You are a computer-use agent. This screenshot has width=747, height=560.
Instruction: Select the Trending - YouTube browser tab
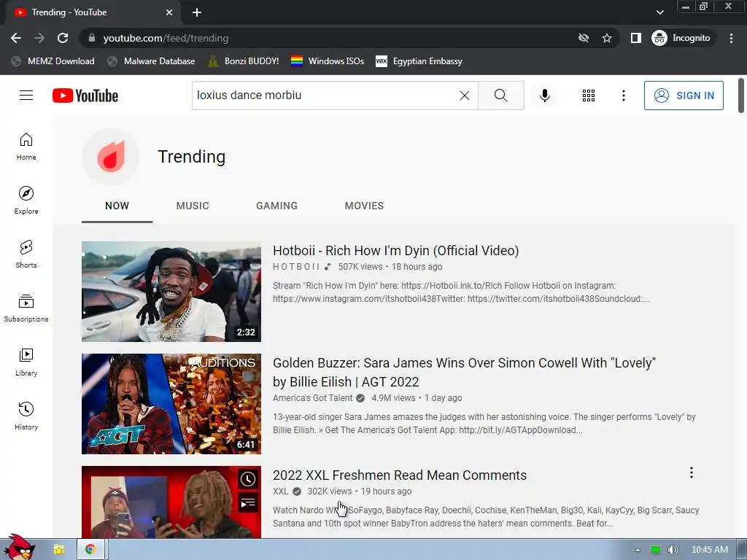pyautogui.click(x=93, y=12)
